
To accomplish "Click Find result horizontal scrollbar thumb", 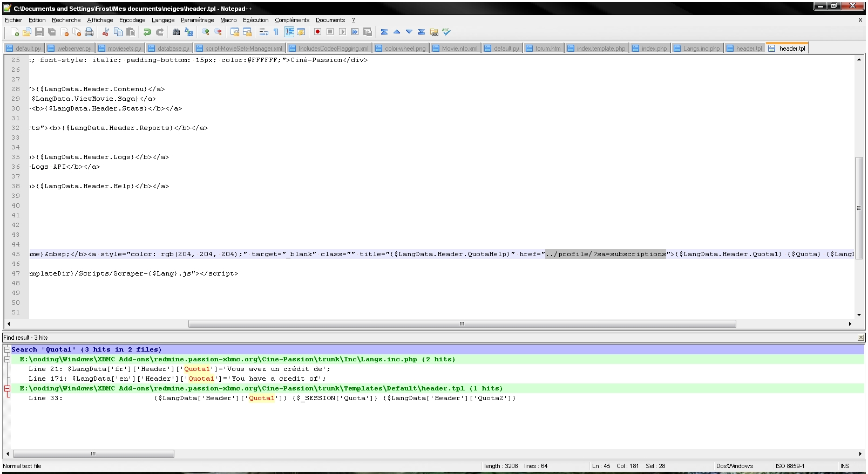I will pyautogui.click(x=93, y=454).
